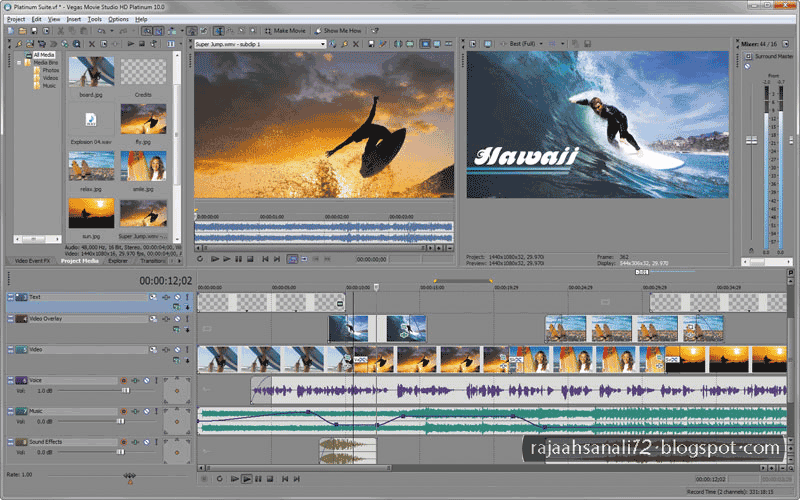Screen dimensions: 800x500
Task: Select the smile.jpg thumbnail in Project Media
Action: click(x=143, y=167)
